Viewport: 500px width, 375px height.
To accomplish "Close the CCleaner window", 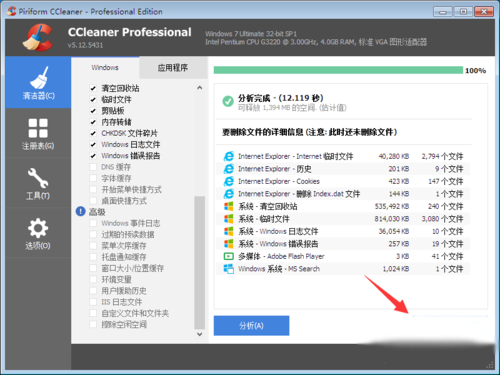I will point(484,12).
